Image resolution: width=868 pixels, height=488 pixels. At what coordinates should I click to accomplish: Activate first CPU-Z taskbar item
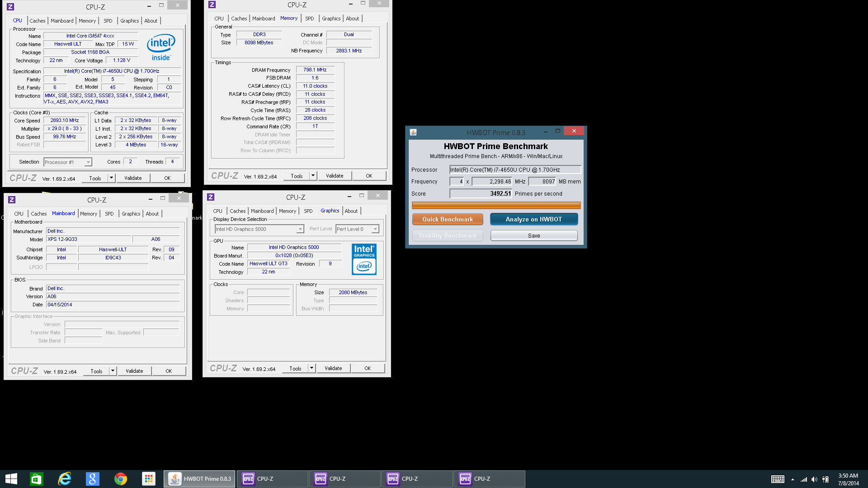272,479
